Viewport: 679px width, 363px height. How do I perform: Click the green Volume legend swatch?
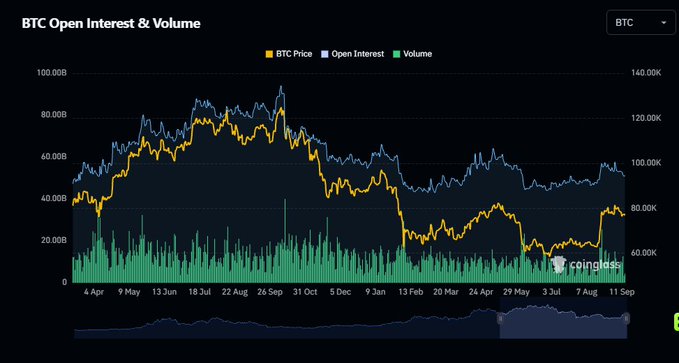[396, 54]
